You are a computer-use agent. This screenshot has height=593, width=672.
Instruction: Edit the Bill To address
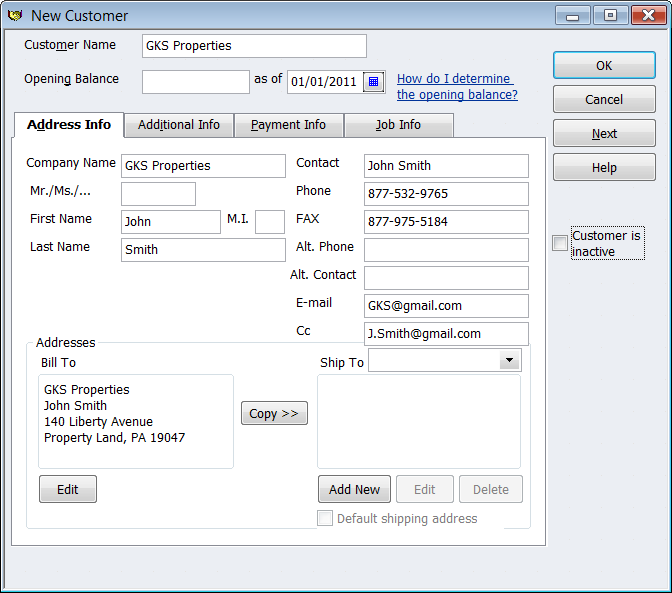coord(68,489)
